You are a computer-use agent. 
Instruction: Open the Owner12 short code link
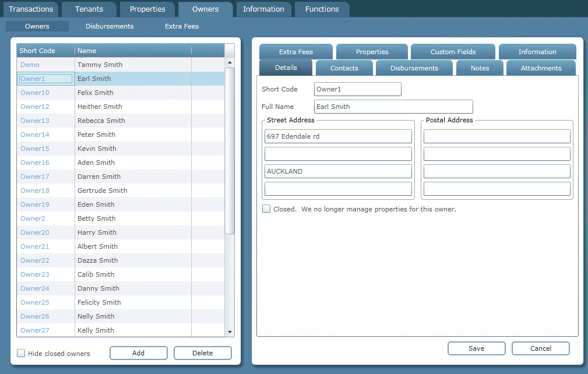tap(34, 107)
